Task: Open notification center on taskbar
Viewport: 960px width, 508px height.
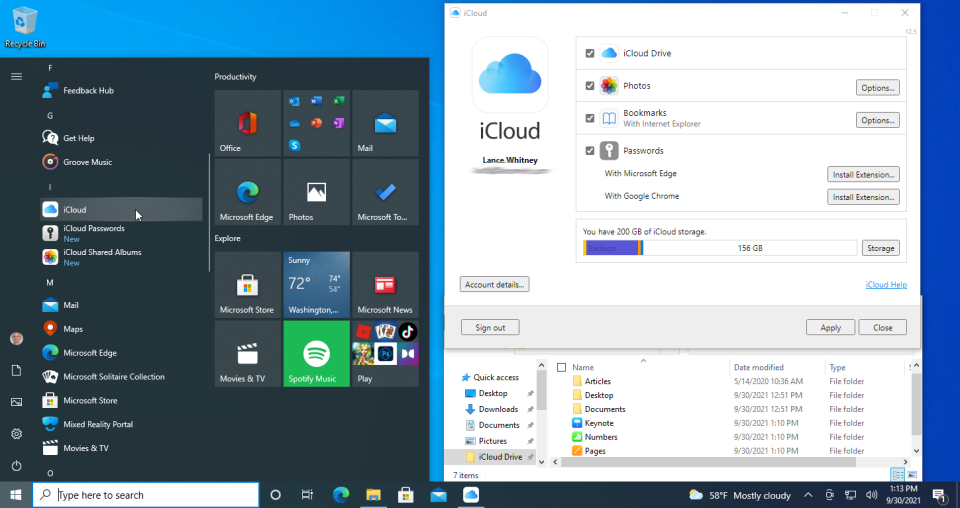Action: pos(940,495)
